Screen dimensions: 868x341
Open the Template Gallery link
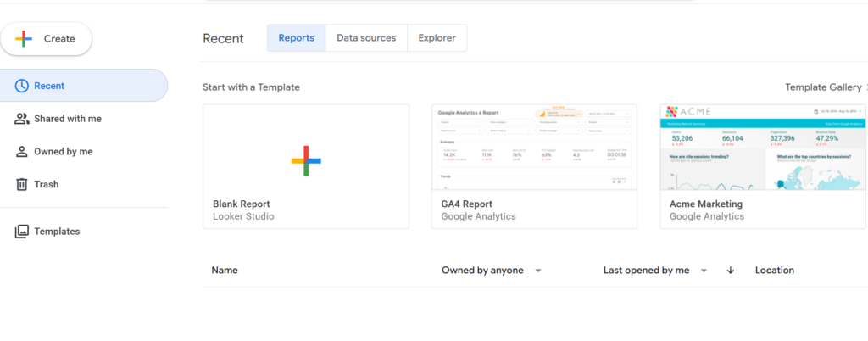(x=823, y=87)
